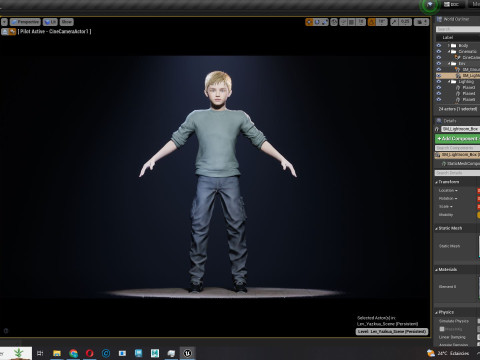Click the '24 actors (1 selected)' status text
480x360 pixels.
coord(458,109)
